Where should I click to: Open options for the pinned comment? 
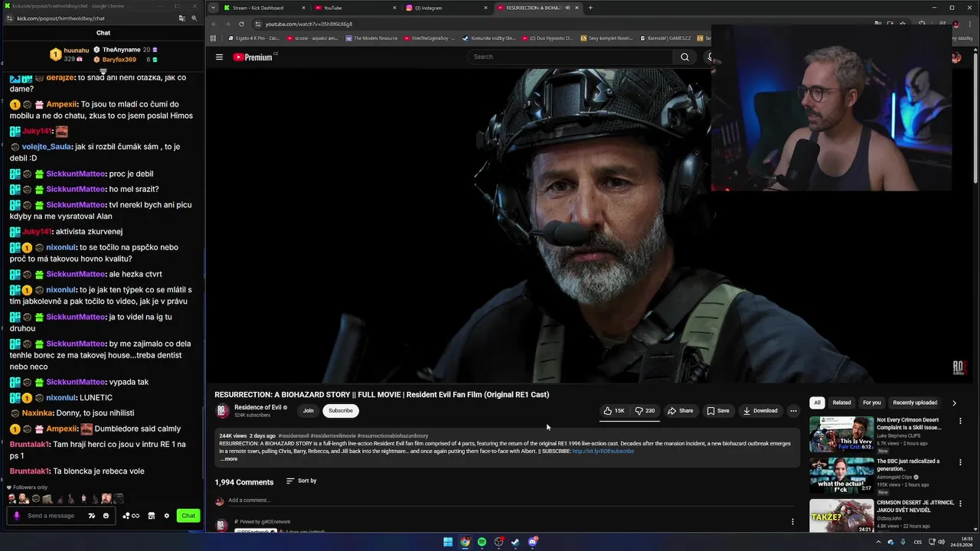792,522
